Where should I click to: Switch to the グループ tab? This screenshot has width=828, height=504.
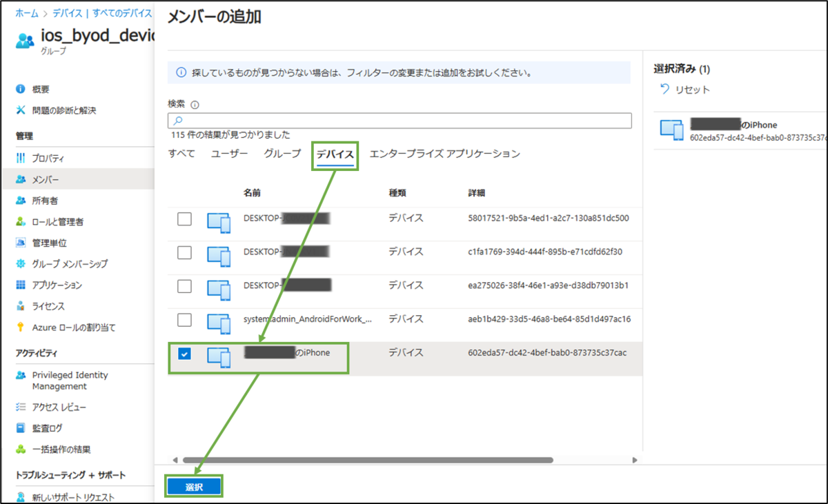click(x=282, y=154)
